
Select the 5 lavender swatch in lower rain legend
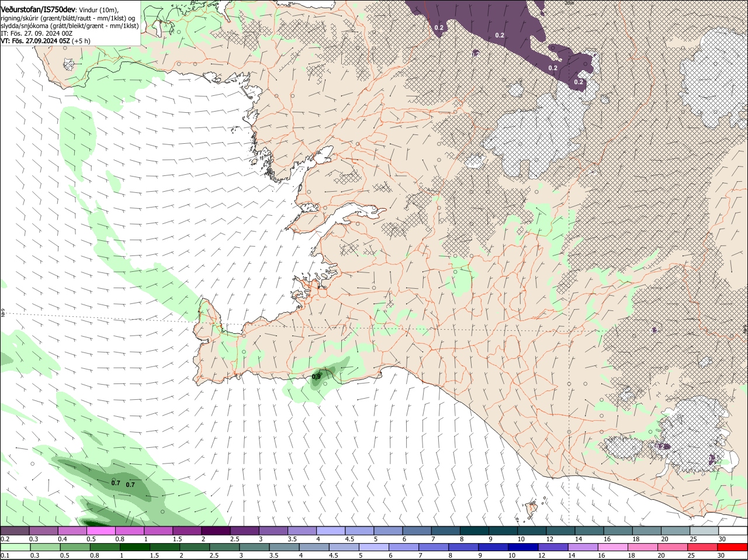pyautogui.click(x=374, y=547)
